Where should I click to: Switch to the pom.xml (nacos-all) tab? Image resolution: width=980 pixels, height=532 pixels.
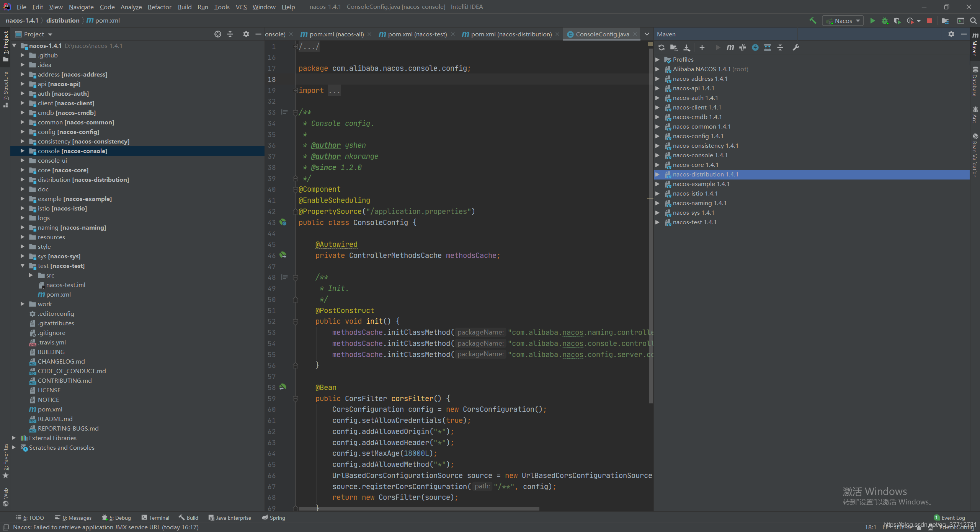coord(336,34)
